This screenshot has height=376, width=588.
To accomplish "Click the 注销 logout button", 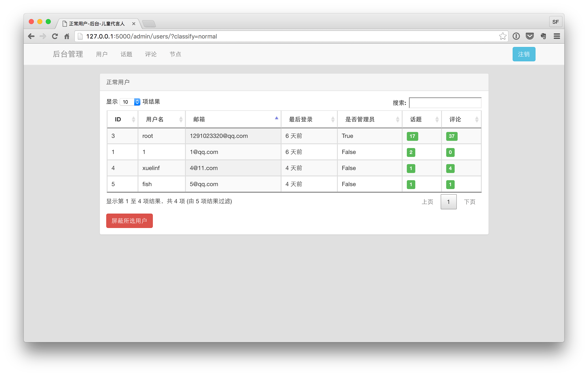I will 524,54.
